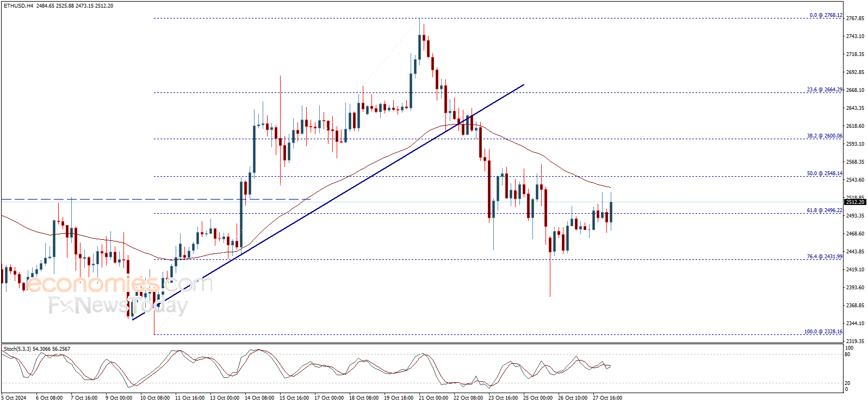Click price axis value 2743.10

tap(855, 36)
